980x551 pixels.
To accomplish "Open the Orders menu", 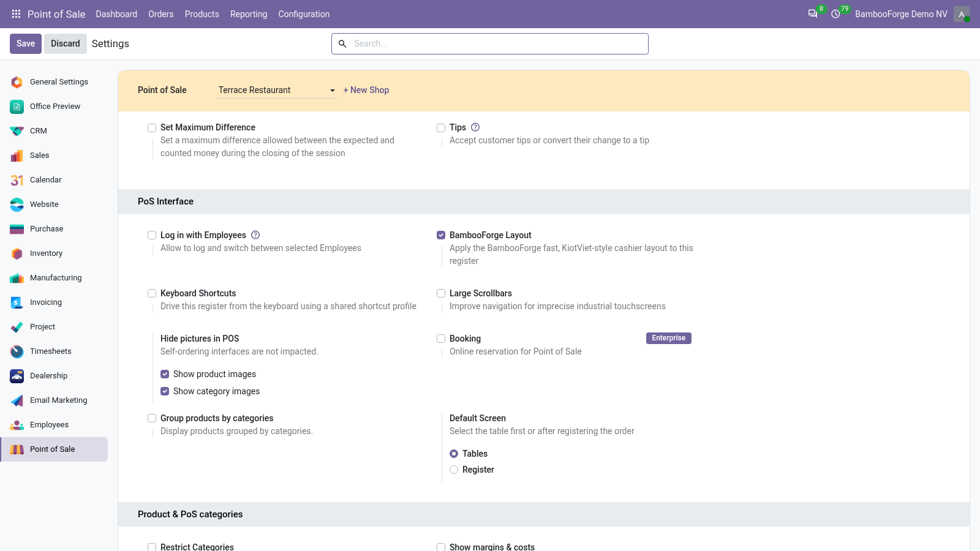I will pos(161,14).
